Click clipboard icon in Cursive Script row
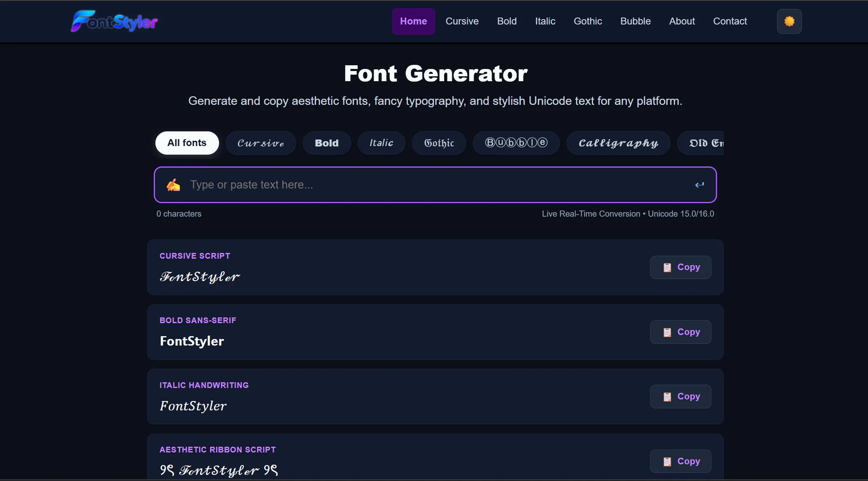 click(667, 268)
